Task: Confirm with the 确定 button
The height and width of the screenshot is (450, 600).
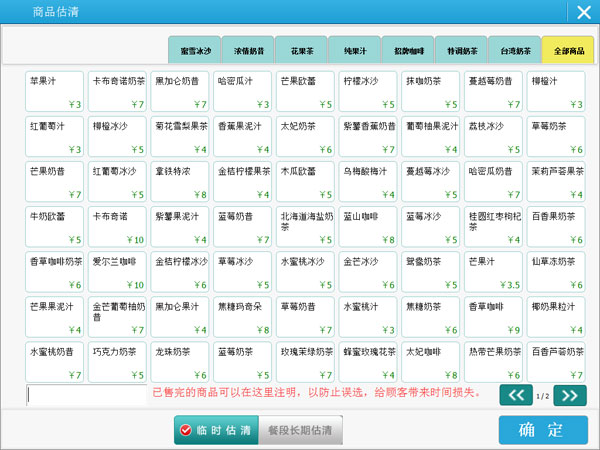Action: pos(542,430)
